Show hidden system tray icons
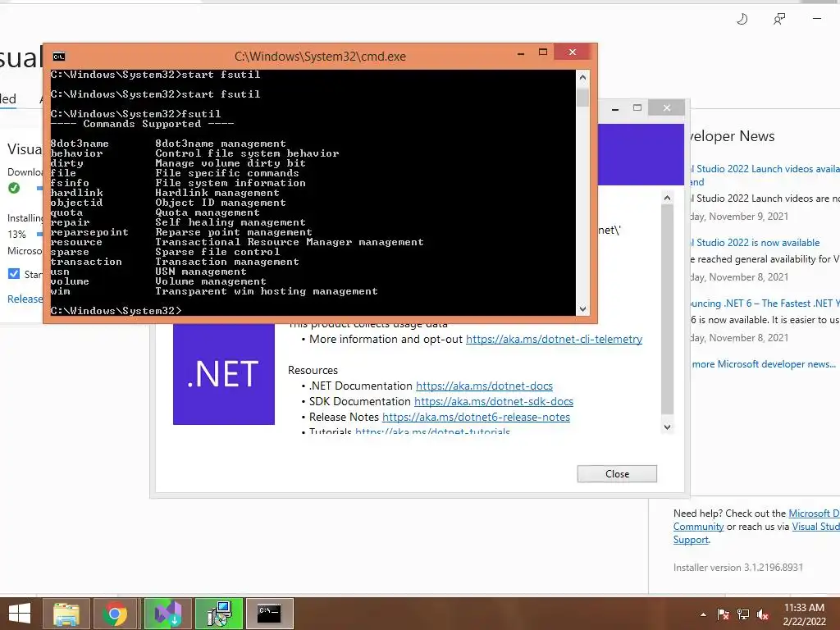The width and height of the screenshot is (840, 630). click(703, 614)
